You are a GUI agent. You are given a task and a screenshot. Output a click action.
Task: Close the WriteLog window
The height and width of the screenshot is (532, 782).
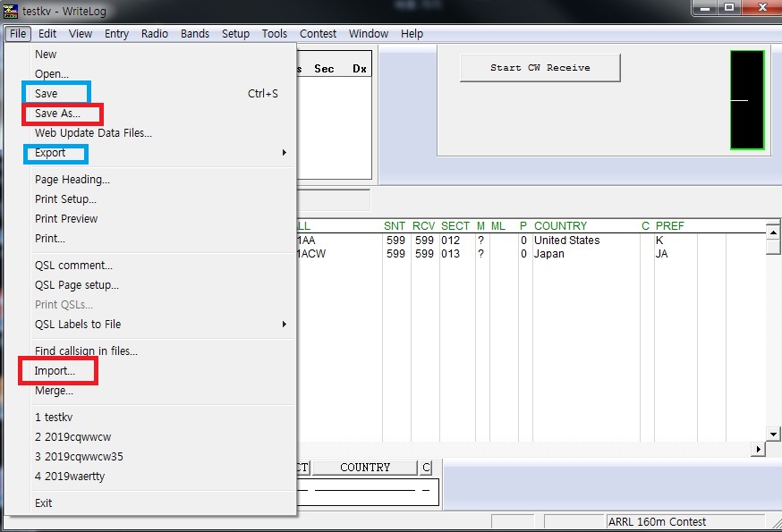(762, 7)
